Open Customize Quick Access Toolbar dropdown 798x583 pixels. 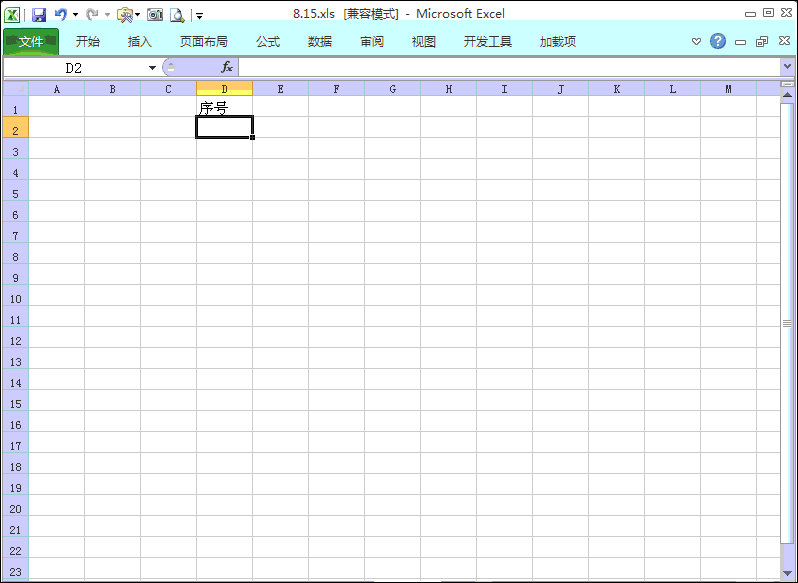coord(200,16)
